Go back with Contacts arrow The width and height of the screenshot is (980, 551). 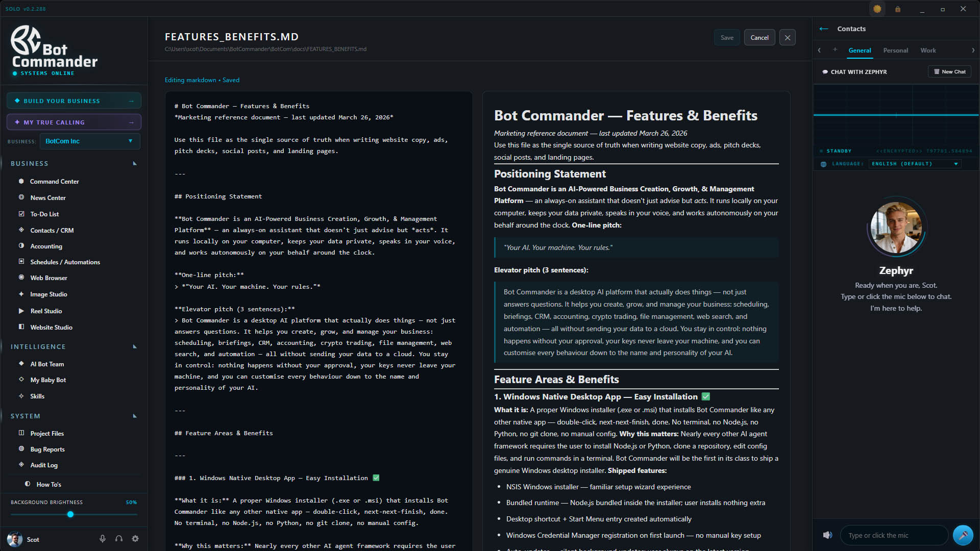(x=824, y=29)
